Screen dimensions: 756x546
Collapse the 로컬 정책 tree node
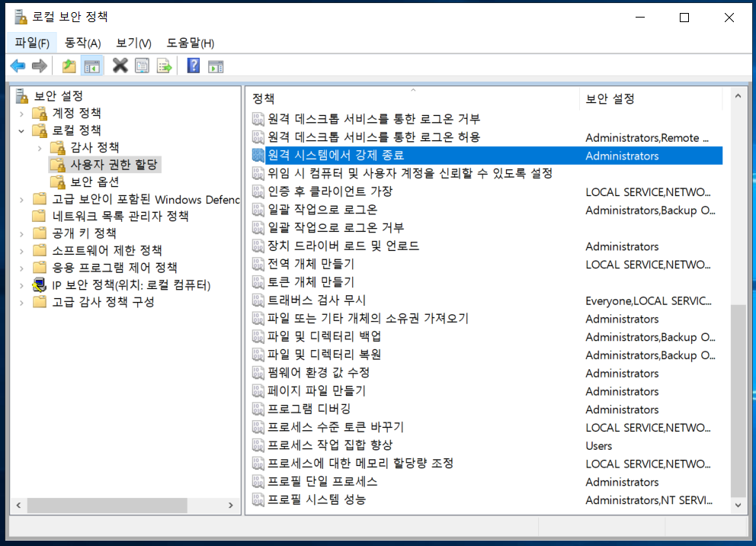point(21,130)
